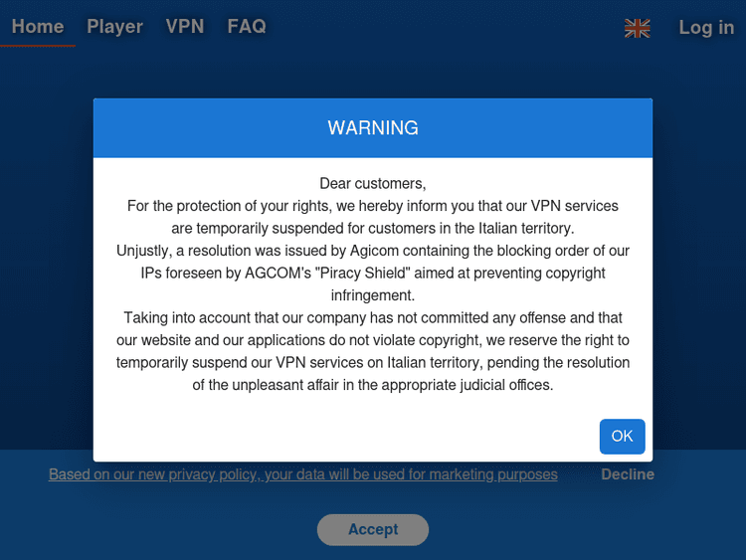Viewport: 746px width, 560px height.
Task: Click the WARNING dialog header
Action: [x=373, y=128]
